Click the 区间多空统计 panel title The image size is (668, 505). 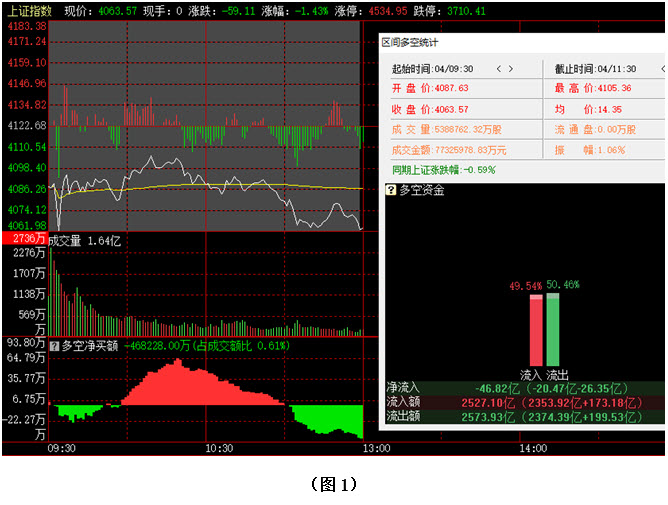[412, 42]
